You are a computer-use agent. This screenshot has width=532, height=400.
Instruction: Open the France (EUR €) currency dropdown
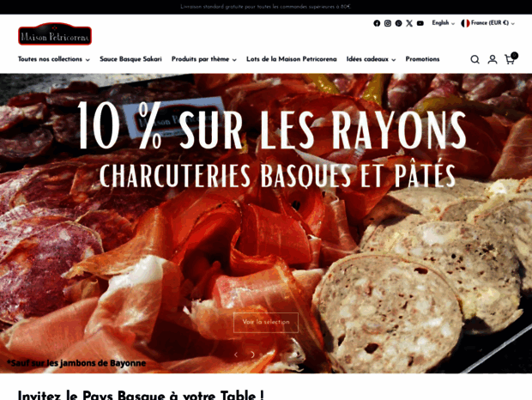tap(487, 23)
